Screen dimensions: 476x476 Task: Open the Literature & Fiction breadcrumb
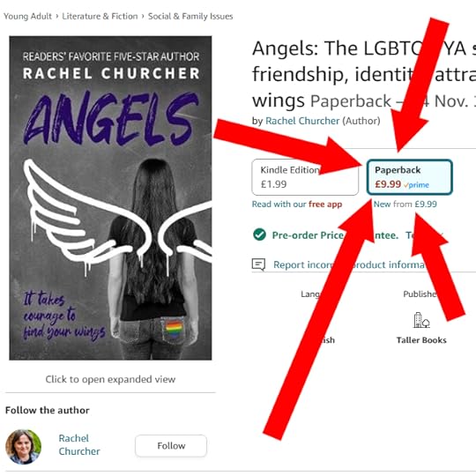coord(100,16)
